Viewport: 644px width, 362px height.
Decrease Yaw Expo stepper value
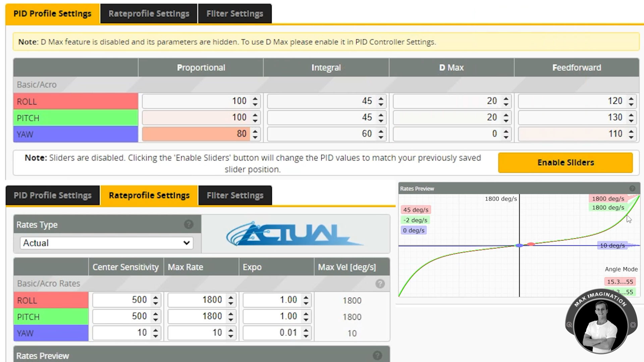point(306,336)
